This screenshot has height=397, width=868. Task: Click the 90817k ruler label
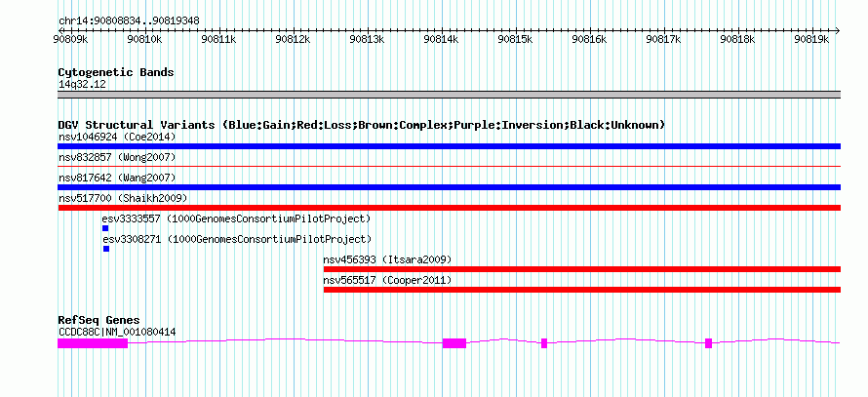click(x=664, y=39)
